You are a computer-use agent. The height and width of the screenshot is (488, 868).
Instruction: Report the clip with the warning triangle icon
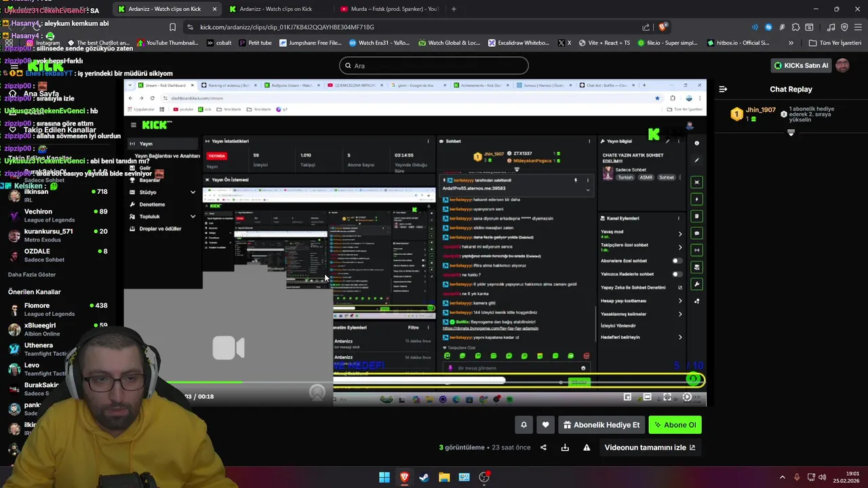pyautogui.click(x=587, y=447)
